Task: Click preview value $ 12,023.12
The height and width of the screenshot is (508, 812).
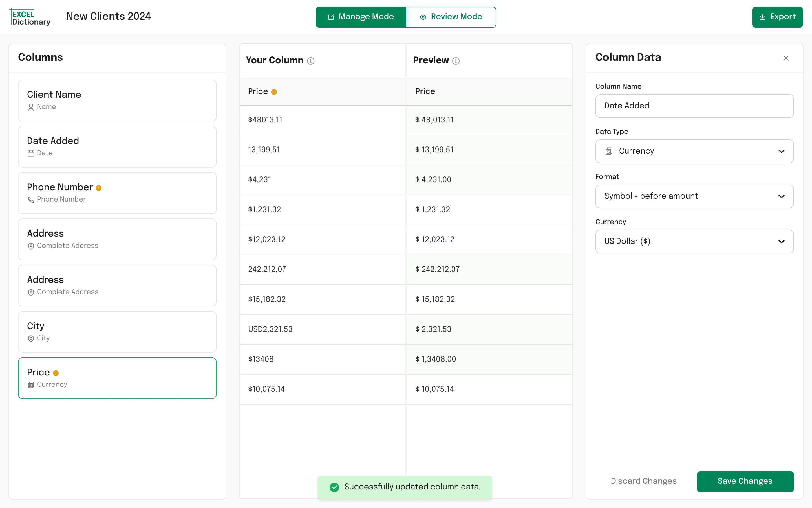Action: click(x=435, y=240)
